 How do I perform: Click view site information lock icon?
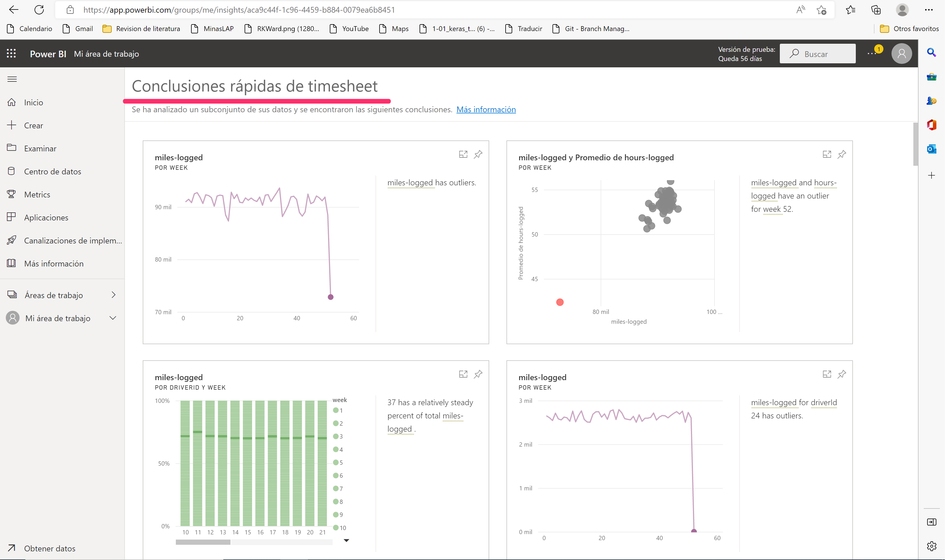click(x=70, y=10)
